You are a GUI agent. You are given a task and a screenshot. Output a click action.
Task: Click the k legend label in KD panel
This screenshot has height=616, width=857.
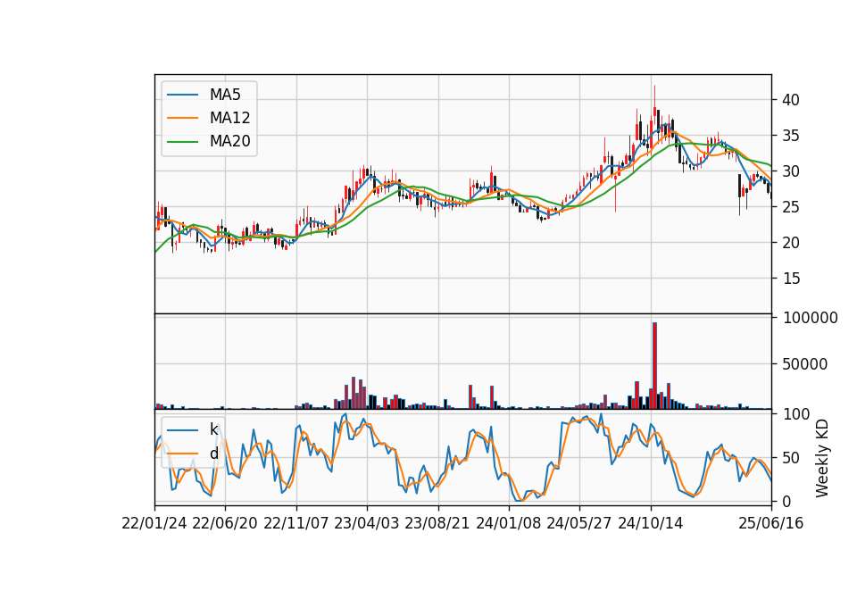click(x=213, y=429)
